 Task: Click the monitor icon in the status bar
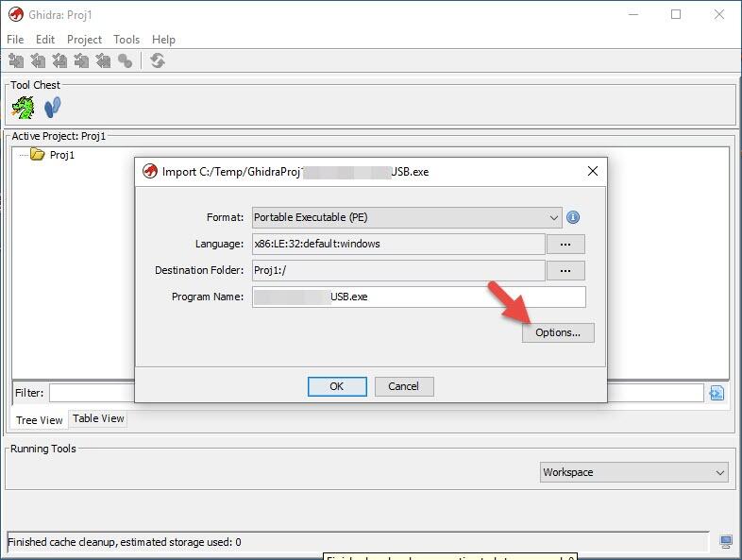pyautogui.click(x=725, y=542)
